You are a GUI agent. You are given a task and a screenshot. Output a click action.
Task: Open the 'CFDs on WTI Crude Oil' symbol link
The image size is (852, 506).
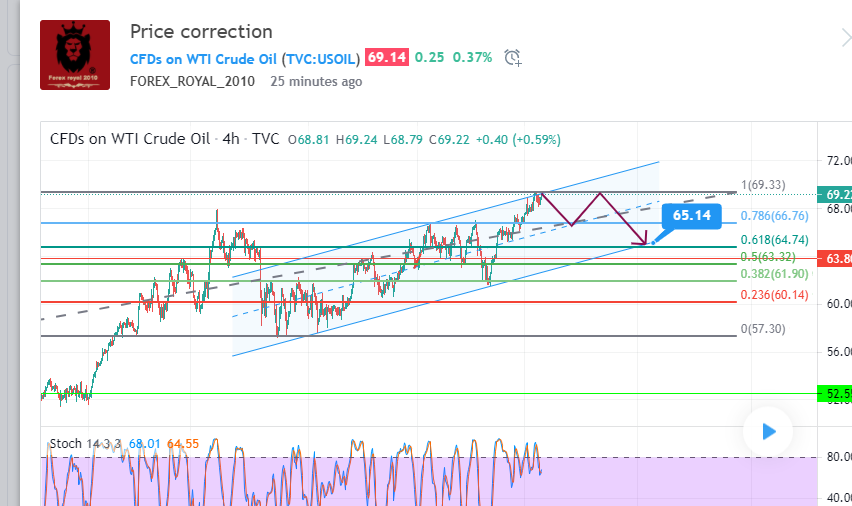pyautogui.click(x=203, y=58)
